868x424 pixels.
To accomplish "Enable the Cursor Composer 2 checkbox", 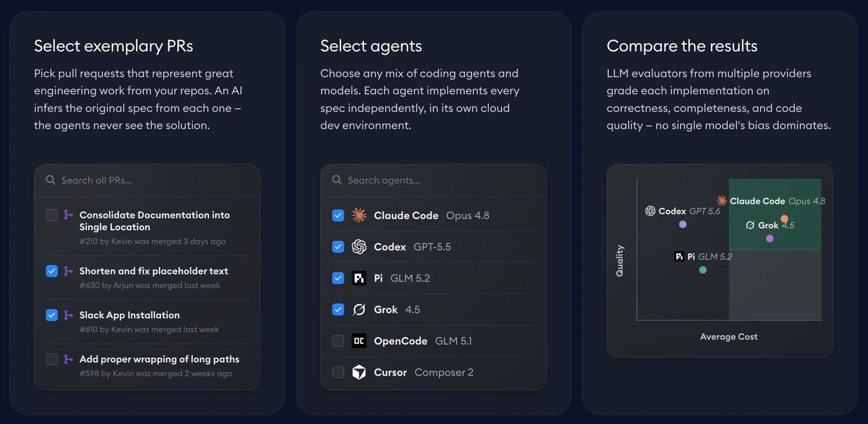I will point(338,372).
